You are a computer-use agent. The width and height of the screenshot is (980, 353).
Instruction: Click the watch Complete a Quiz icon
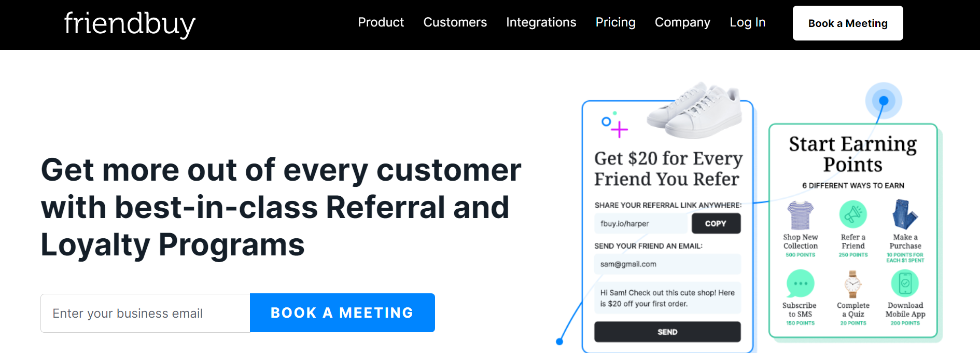[x=853, y=284]
